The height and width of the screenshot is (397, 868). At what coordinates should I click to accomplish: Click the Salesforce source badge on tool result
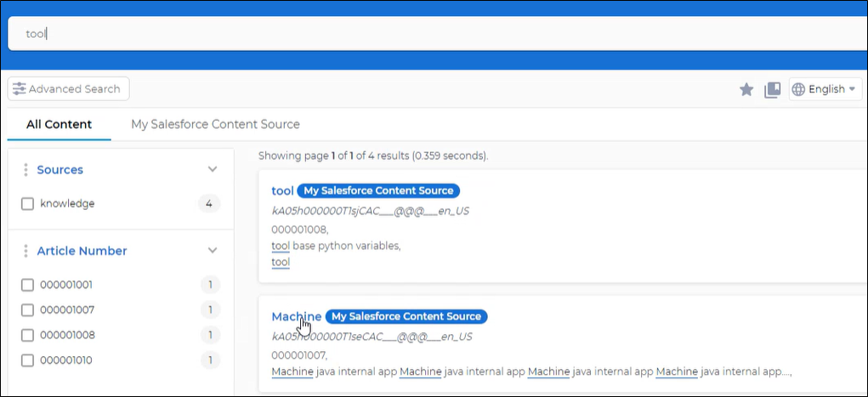378,190
